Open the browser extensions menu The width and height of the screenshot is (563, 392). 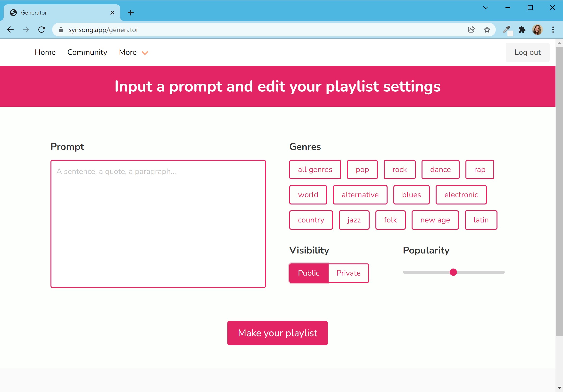[x=522, y=30]
